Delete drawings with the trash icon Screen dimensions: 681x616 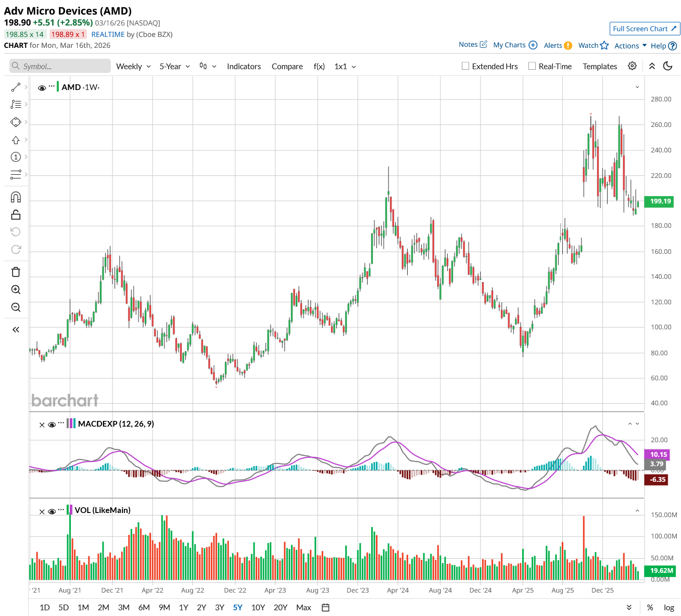(16, 272)
